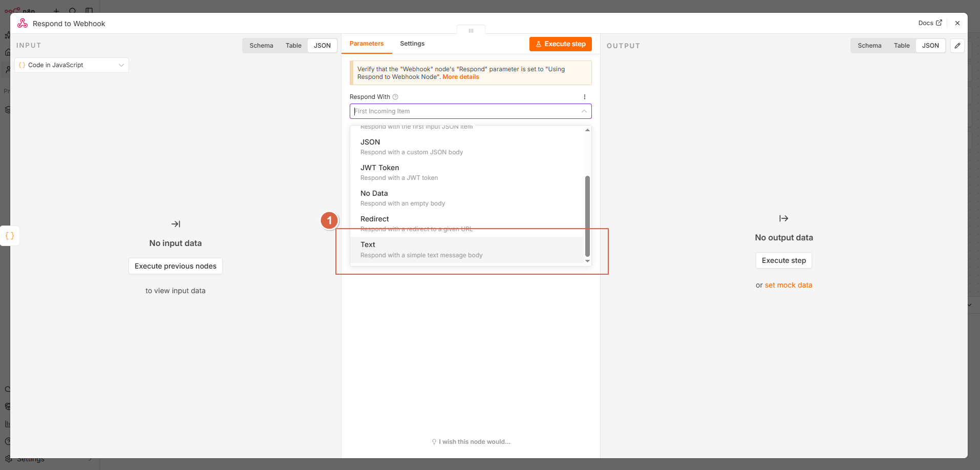Choose the JWT Token option
Screen dimensions: 980x470
pos(467,173)
